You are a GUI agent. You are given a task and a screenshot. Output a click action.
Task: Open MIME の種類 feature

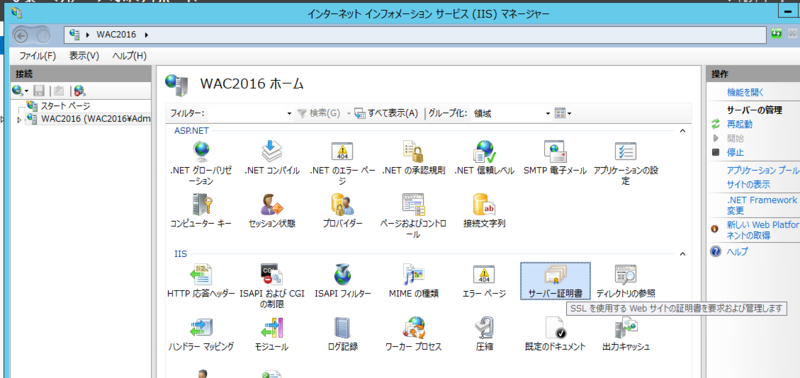413,281
